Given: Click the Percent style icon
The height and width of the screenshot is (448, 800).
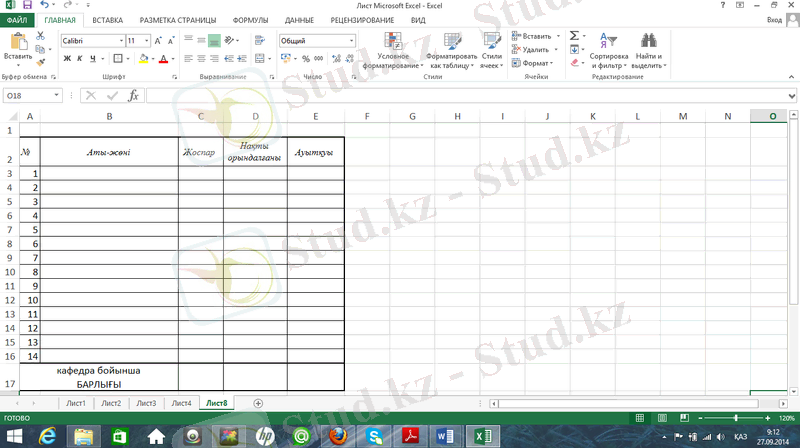Looking at the screenshot, I should point(306,59).
